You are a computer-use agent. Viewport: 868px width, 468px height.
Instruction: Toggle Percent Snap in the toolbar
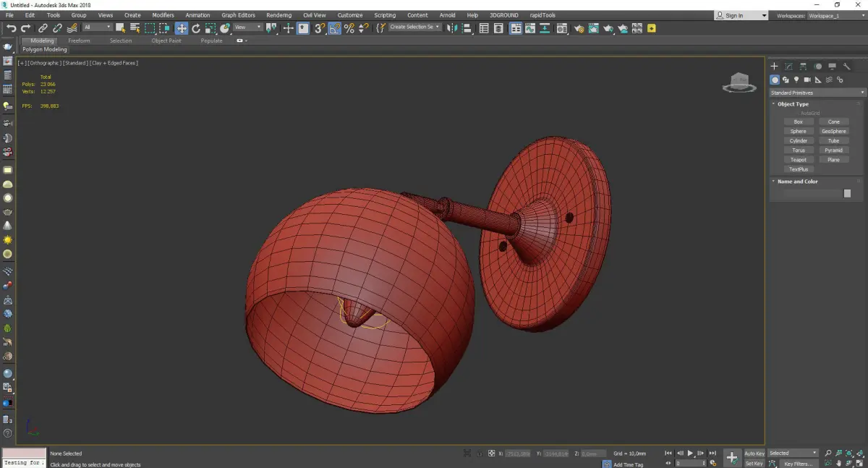[x=349, y=28]
